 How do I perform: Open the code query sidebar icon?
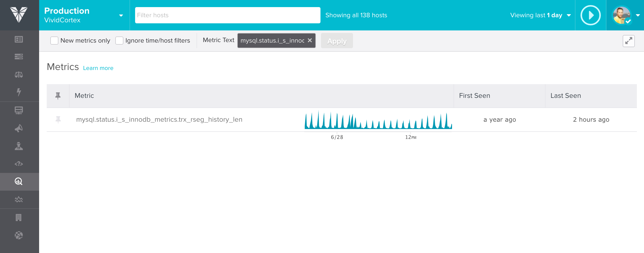coord(19,164)
